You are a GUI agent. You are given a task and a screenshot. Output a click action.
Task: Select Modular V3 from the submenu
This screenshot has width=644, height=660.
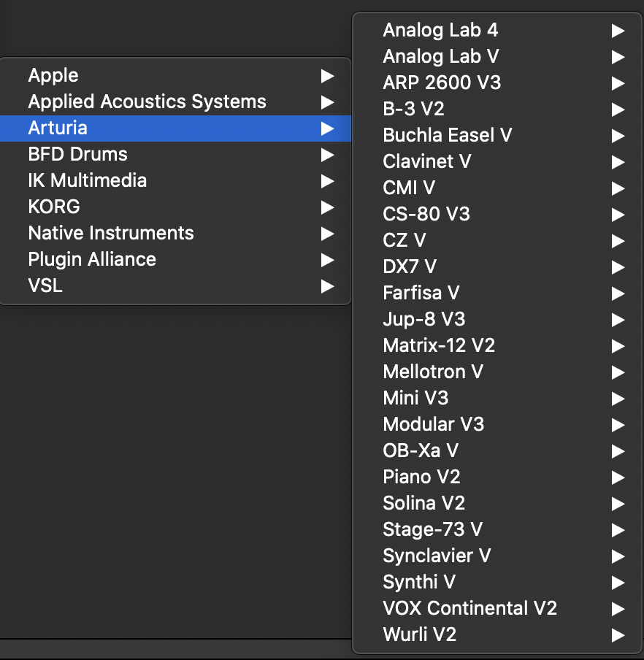tap(433, 424)
